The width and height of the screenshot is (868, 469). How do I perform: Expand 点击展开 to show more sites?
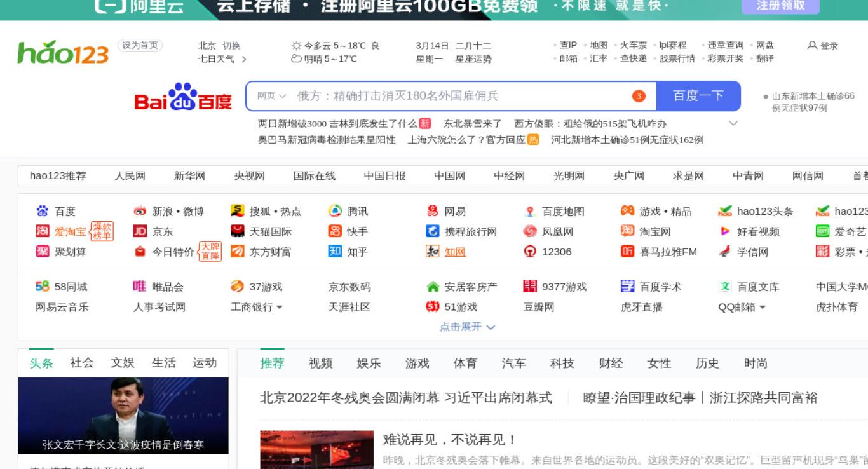[467, 327]
